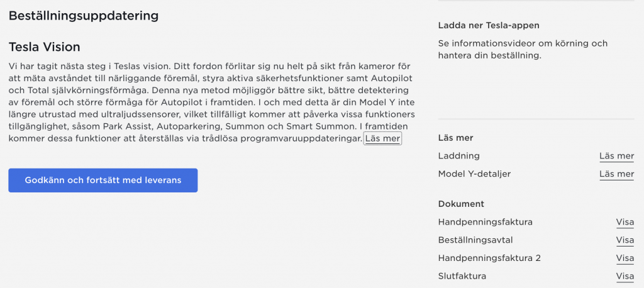644x288 pixels.
Task: Click Visa next to Beställningsavtal
Action: click(625, 240)
